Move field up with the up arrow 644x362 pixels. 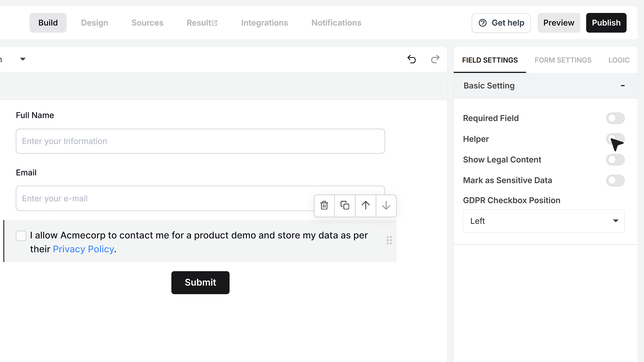pyautogui.click(x=366, y=205)
